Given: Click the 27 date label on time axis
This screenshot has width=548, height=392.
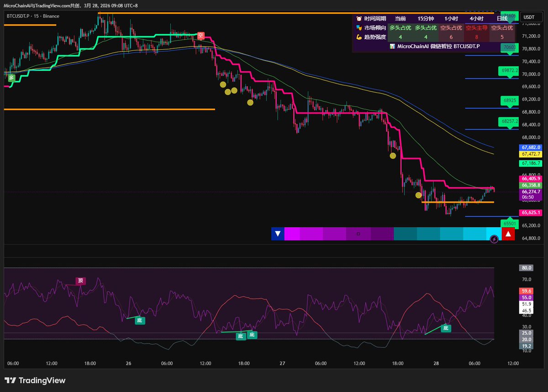Looking at the screenshot, I should 282,364.
